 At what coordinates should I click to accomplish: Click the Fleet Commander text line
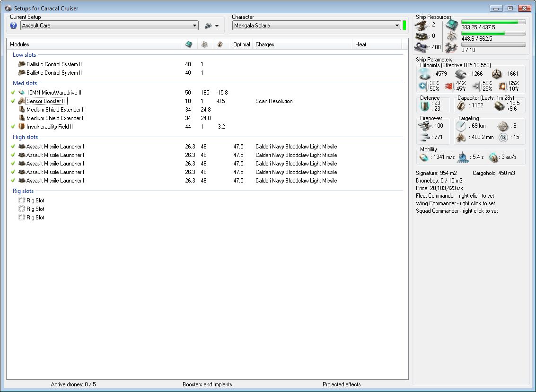click(455, 196)
